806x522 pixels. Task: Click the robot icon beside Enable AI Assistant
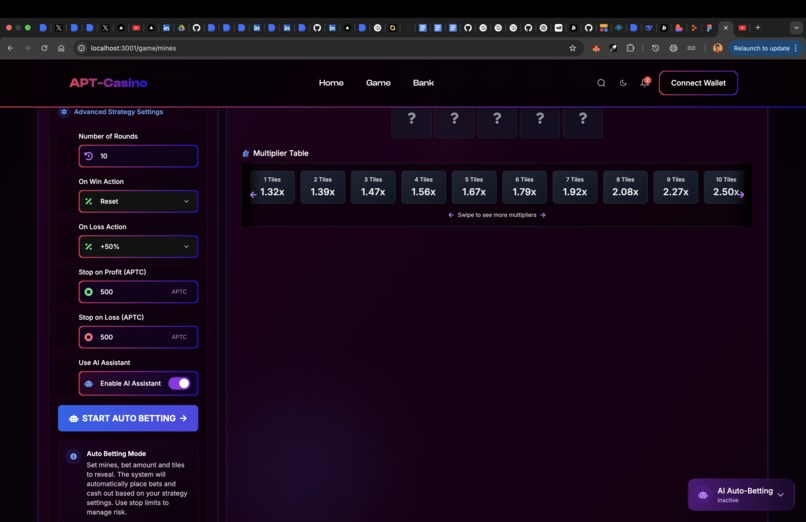coord(89,383)
